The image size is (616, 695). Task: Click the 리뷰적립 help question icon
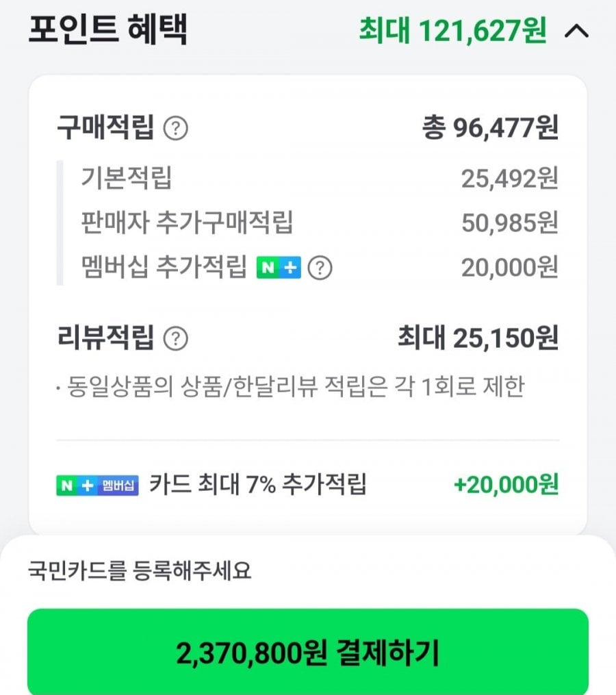click(x=176, y=338)
